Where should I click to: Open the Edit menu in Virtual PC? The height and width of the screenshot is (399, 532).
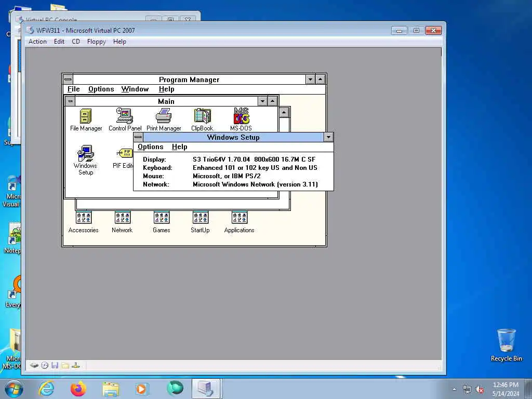pyautogui.click(x=59, y=42)
